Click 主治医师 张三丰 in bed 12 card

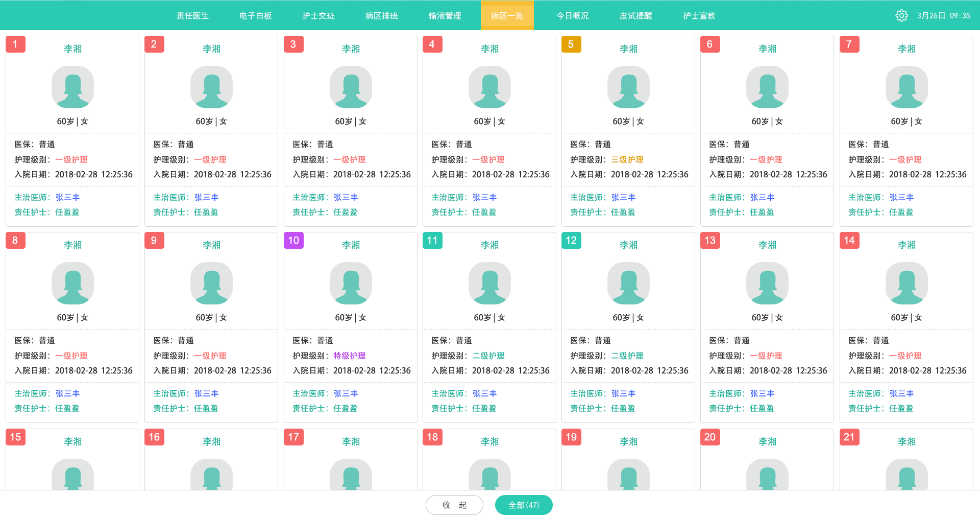[603, 393]
